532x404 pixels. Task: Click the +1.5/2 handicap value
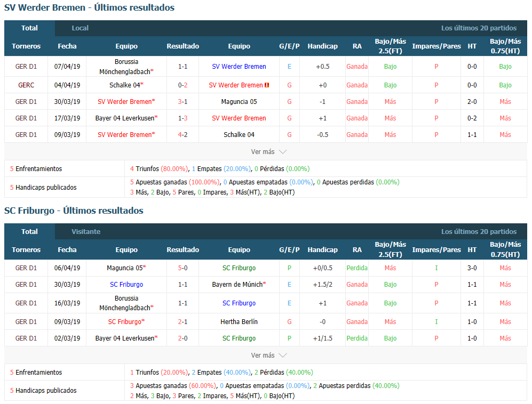click(x=323, y=285)
